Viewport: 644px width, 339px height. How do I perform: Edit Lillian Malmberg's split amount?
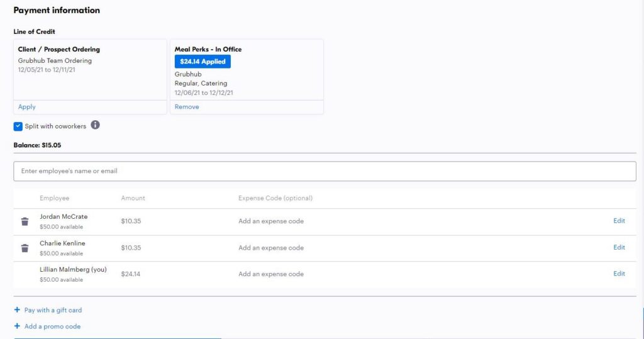[x=619, y=274]
